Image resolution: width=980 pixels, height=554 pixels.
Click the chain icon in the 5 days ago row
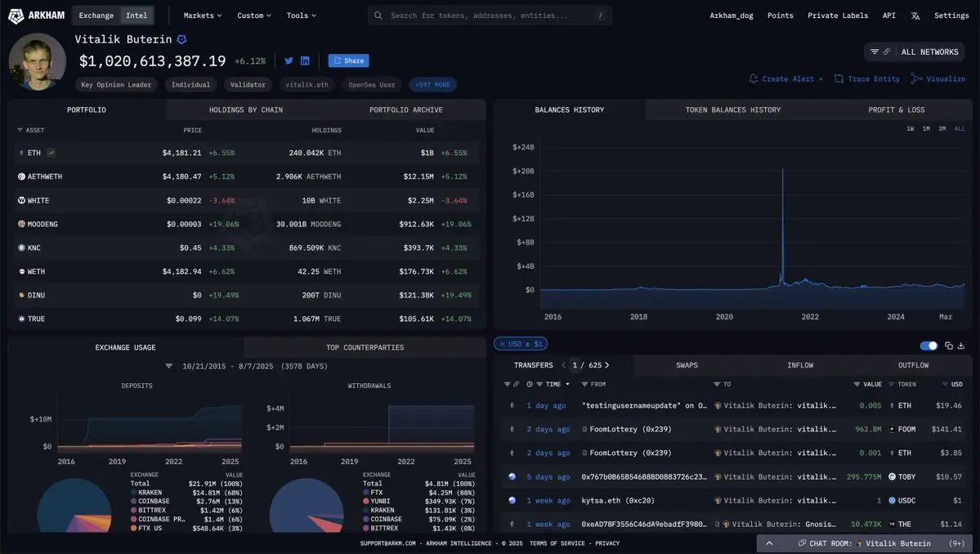pyautogui.click(x=512, y=476)
